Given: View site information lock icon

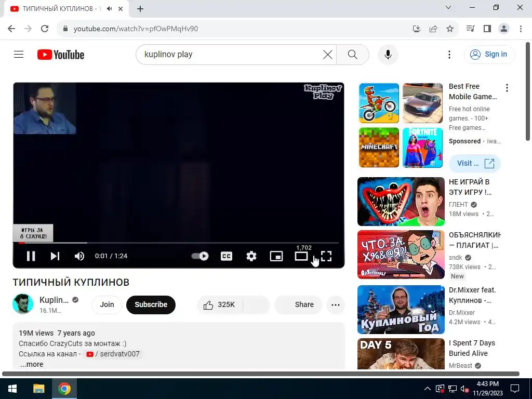Looking at the screenshot, I should [65, 29].
